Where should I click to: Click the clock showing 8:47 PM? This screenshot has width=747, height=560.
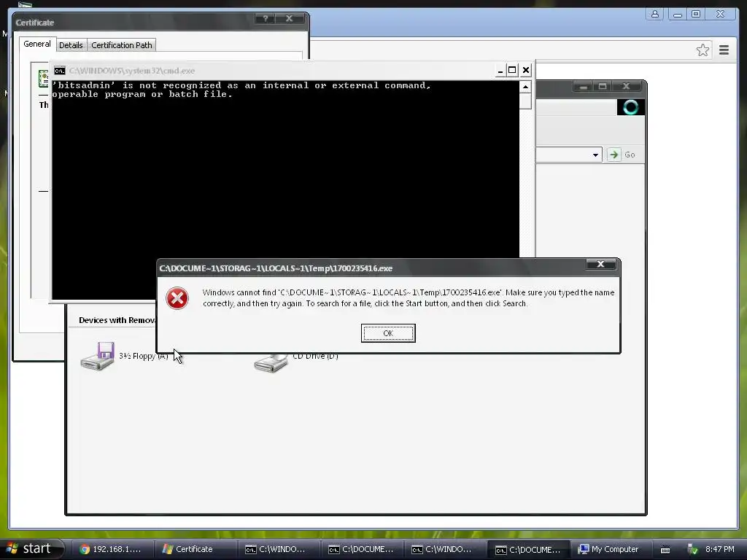pyautogui.click(x=719, y=549)
